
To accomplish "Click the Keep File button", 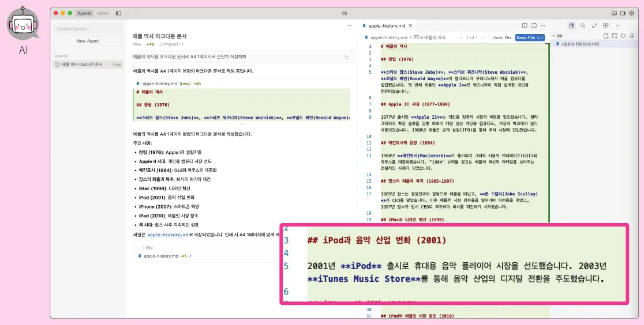I will click(530, 38).
